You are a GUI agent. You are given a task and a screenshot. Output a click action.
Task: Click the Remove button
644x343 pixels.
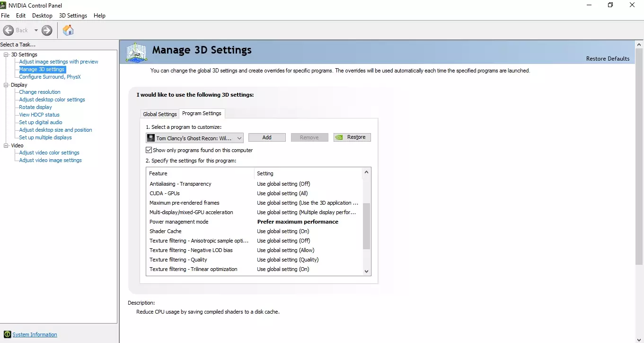[x=309, y=137]
